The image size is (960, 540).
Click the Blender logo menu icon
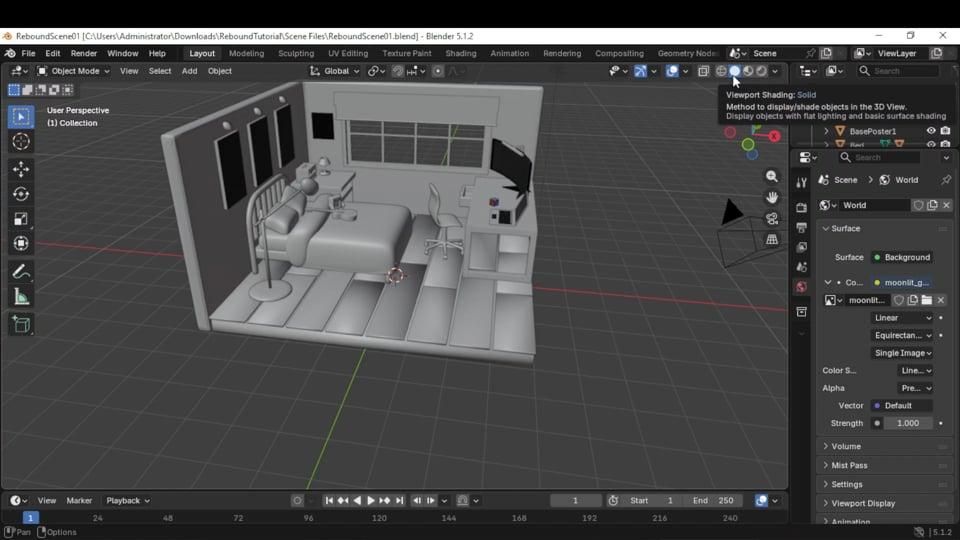click(10, 53)
